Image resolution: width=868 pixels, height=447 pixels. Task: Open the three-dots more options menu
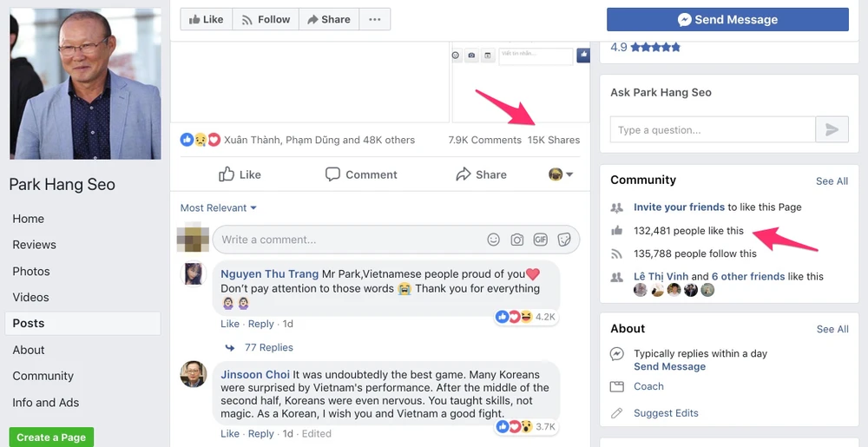pos(374,19)
